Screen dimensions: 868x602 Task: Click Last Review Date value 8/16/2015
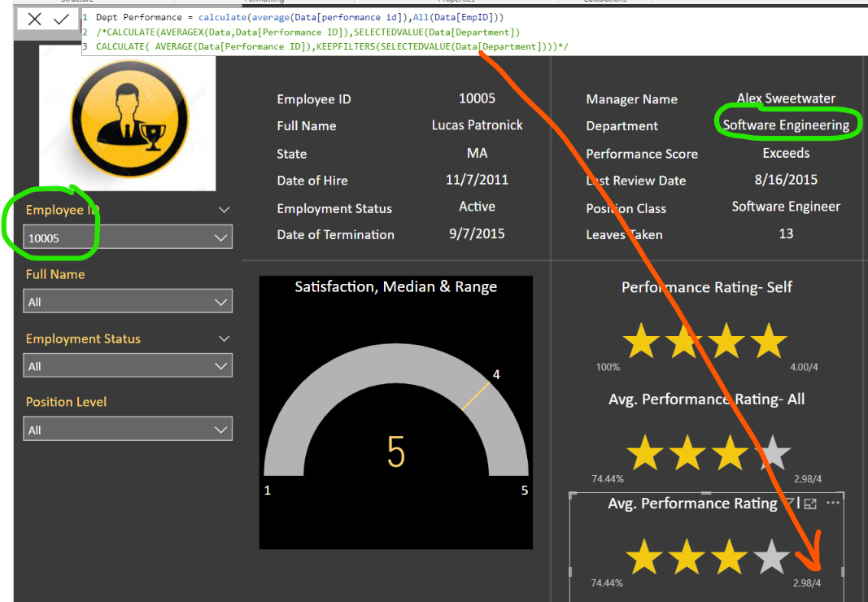pyautogui.click(x=786, y=180)
